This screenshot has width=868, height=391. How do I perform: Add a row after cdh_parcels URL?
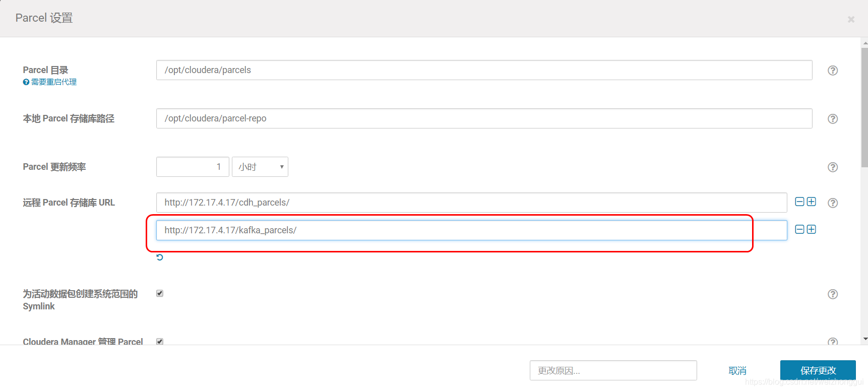tap(812, 202)
